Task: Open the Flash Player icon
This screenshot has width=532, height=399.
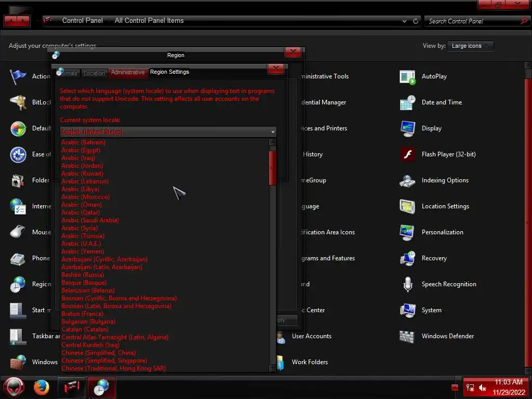Action: point(407,155)
